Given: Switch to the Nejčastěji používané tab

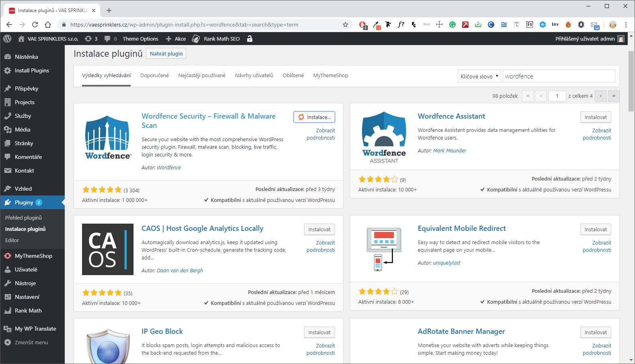Looking at the screenshot, I should [202, 75].
